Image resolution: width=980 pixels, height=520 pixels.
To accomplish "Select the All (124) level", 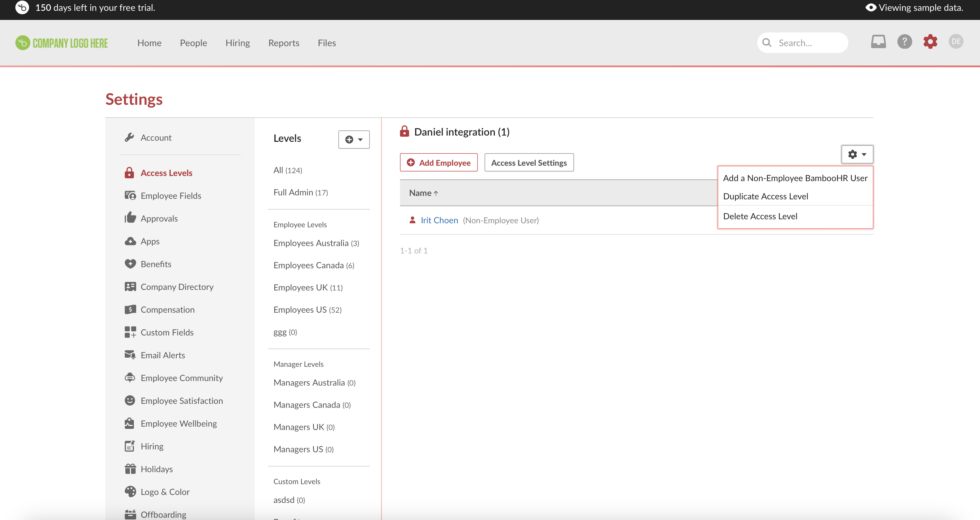I will coord(288,170).
